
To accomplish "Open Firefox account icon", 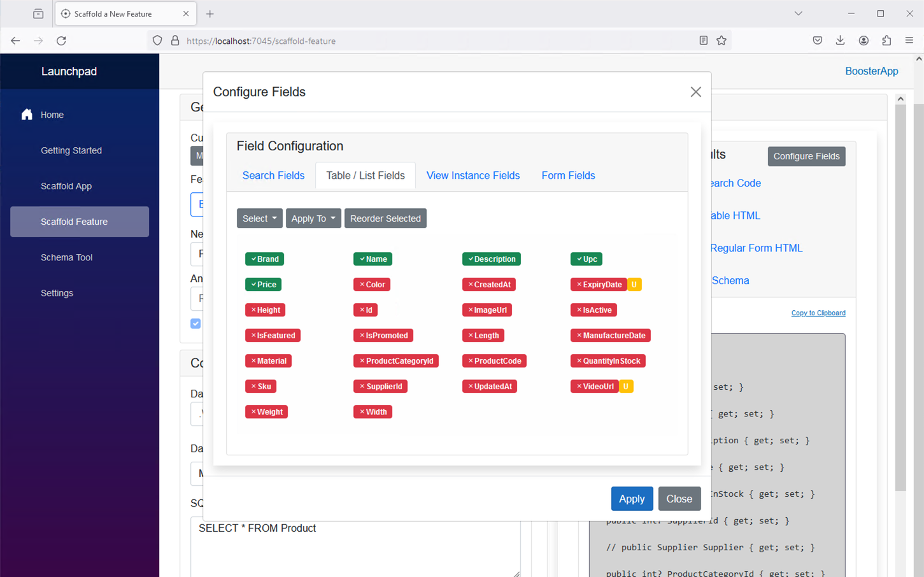I will (x=864, y=41).
